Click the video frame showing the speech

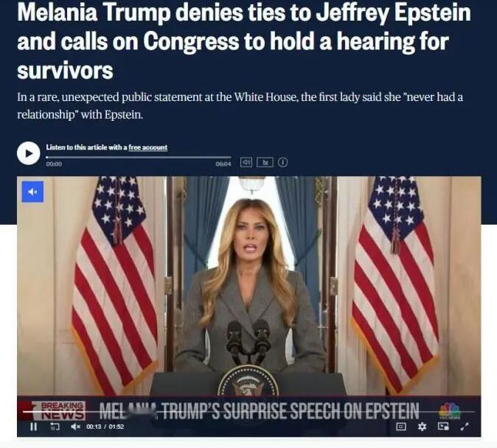click(x=248, y=286)
